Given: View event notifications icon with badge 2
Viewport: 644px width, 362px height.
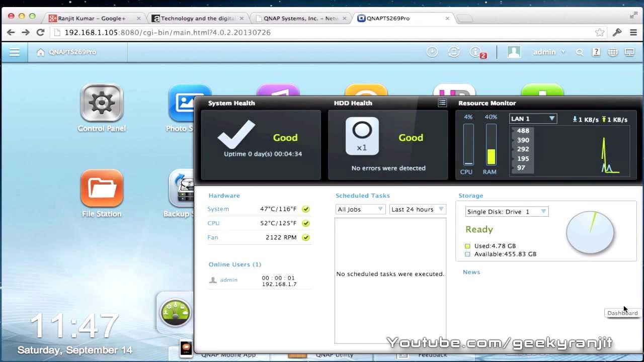Looking at the screenshot, I should [477, 52].
